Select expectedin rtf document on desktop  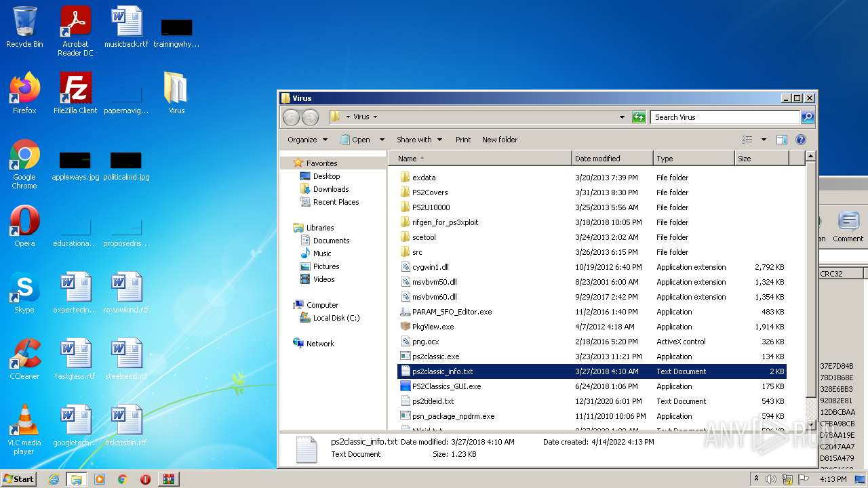(75, 293)
